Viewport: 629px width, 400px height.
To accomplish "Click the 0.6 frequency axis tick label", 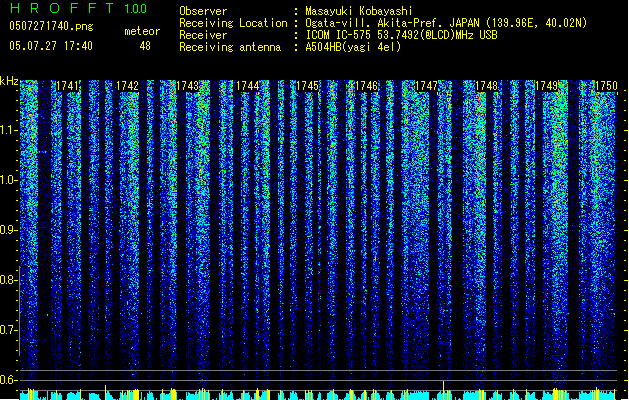I will coord(9,380).
